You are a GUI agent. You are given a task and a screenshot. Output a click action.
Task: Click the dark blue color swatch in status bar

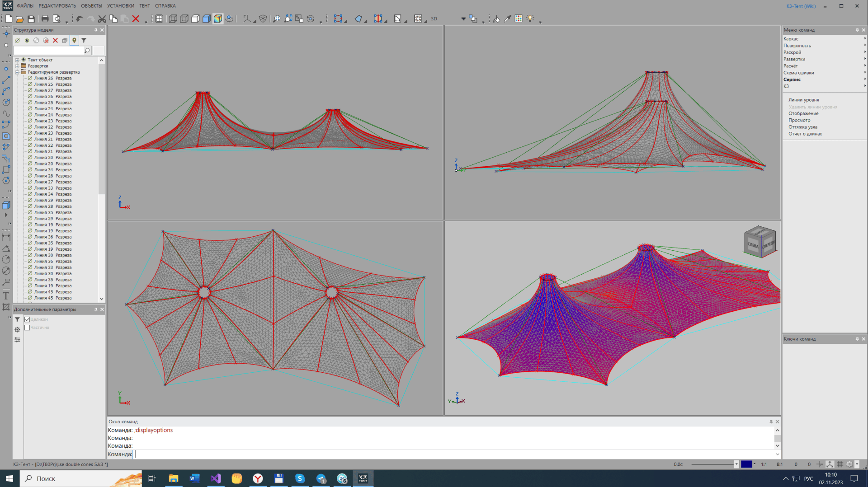746,464
